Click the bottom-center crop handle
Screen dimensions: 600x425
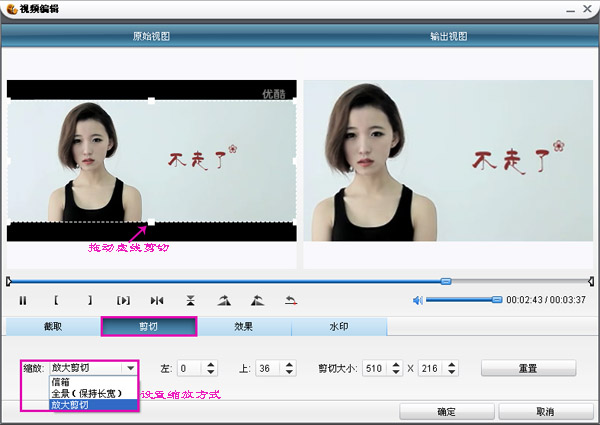pos(152,222)
